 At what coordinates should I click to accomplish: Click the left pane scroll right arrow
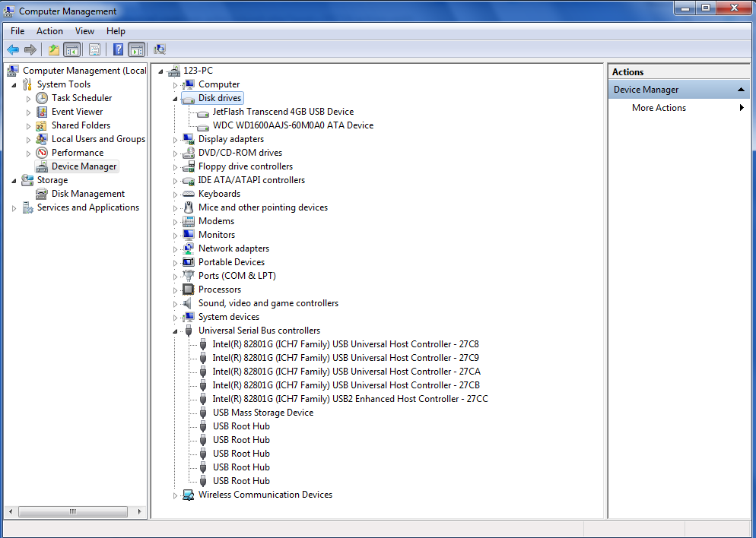click(x=140, y=511)
